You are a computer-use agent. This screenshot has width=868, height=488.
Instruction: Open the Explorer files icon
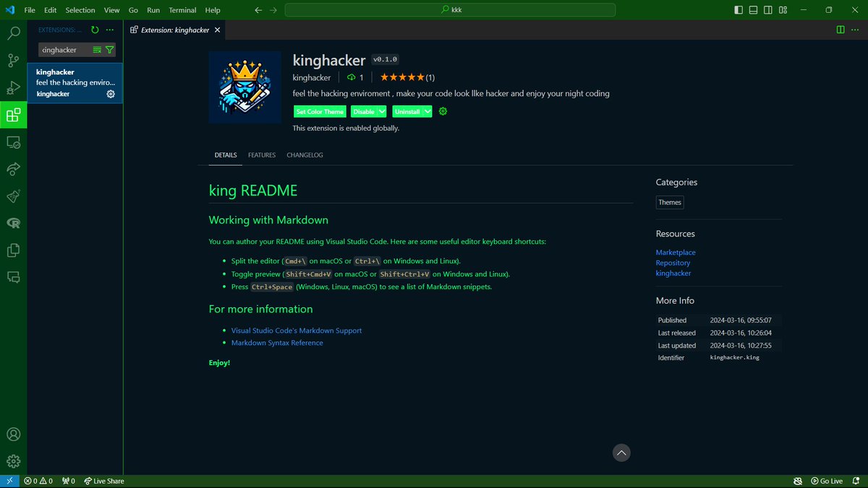[x=13, y=250]
